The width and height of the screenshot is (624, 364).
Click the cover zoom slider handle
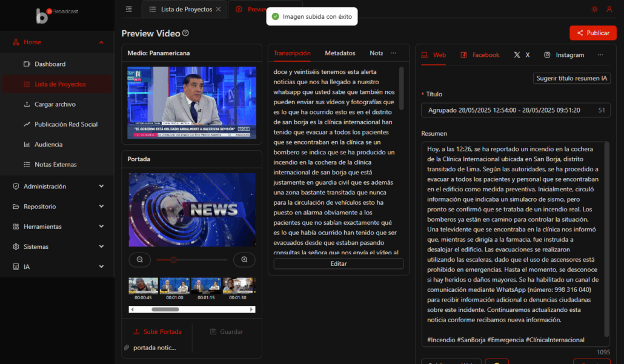click(x=173, y=260)
